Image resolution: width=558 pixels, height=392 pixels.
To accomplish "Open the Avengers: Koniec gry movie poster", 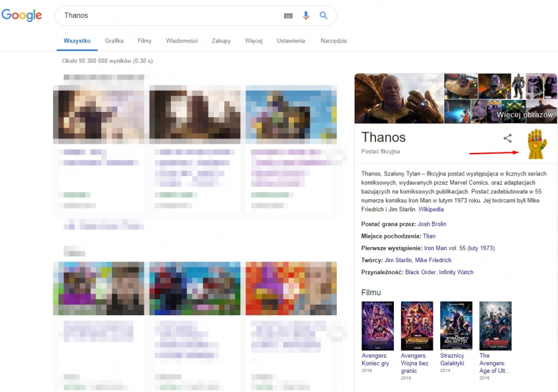I will coord(377,325).
